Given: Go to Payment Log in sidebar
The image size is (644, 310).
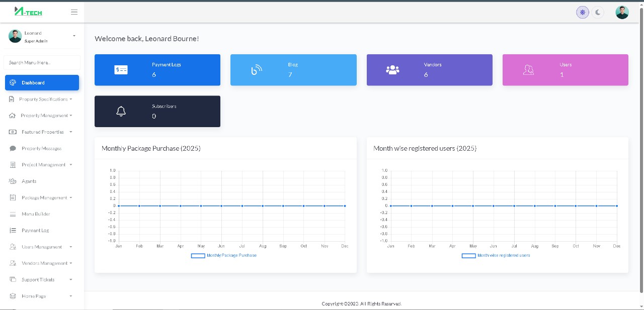Looking at the screenshot, I should click(35, 231).
